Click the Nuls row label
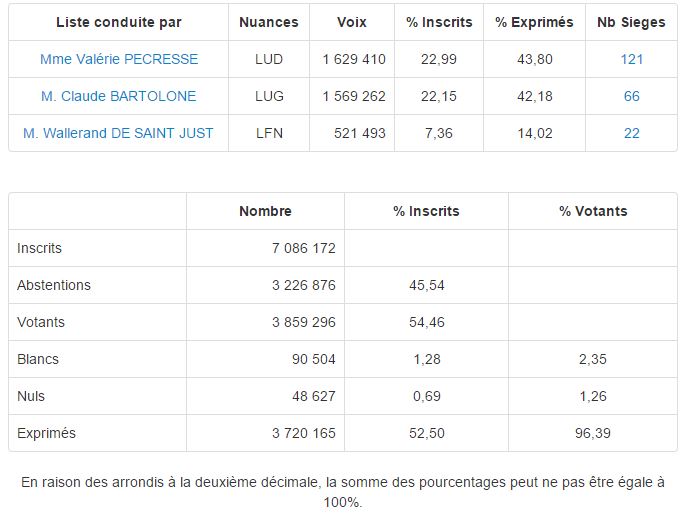The height and width of the screenshot is (514, 687). pyautogui.click(x=31, y=396)
